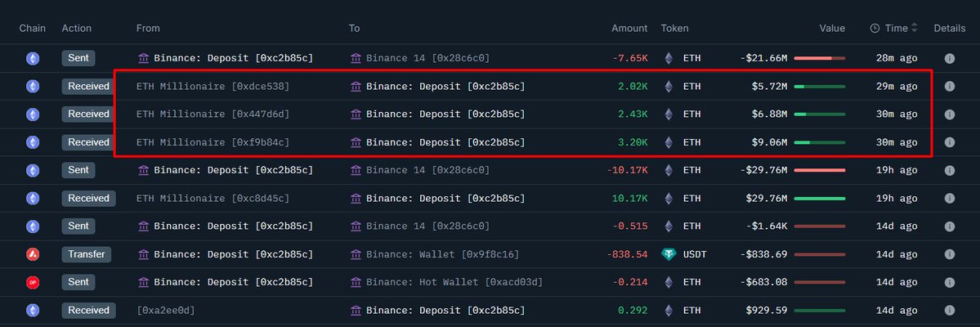The width and height of the screenshot is (980, 327).
Task: Open ETH Millionaire [0xdce538] address link
Action: [x=213, y=86]
